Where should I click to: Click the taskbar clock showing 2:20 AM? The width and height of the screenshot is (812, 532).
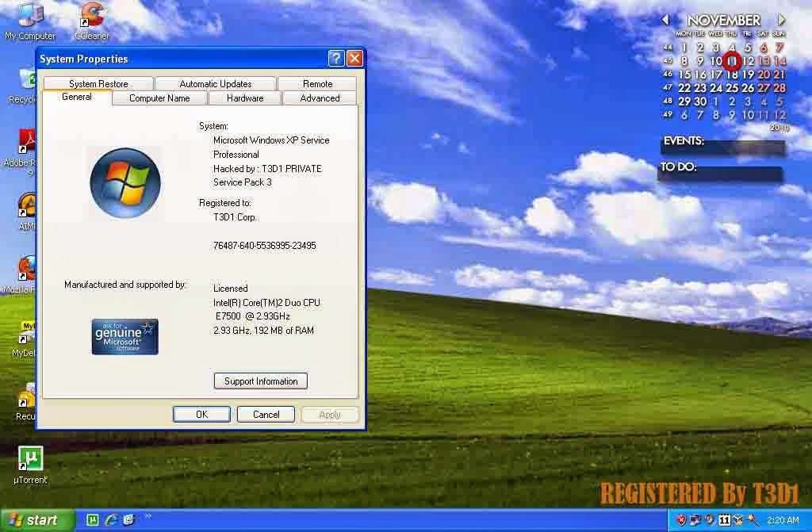tap(783, 520)
